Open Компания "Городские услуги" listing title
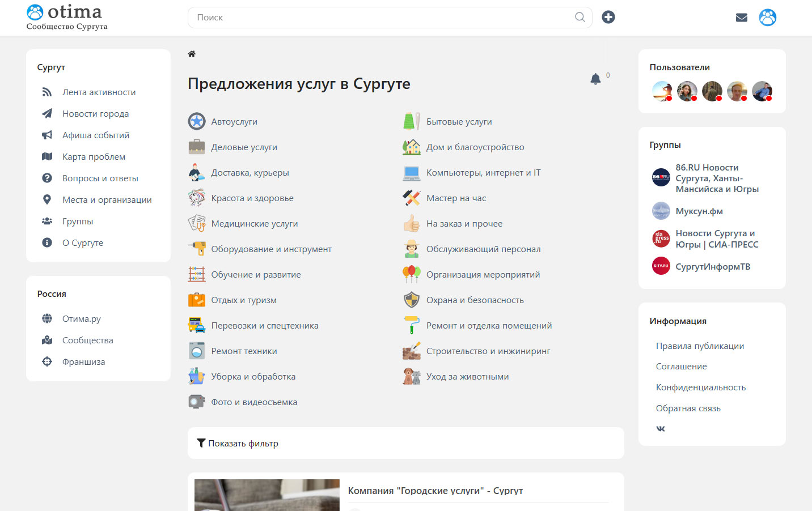Viewport: 812px width, 511px height. [x=435, y=491]
